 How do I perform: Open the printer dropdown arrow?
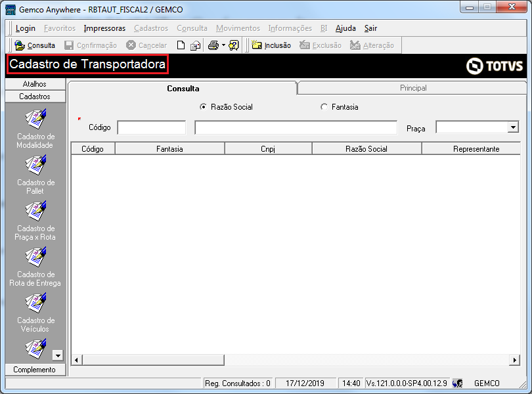point(223,45)
